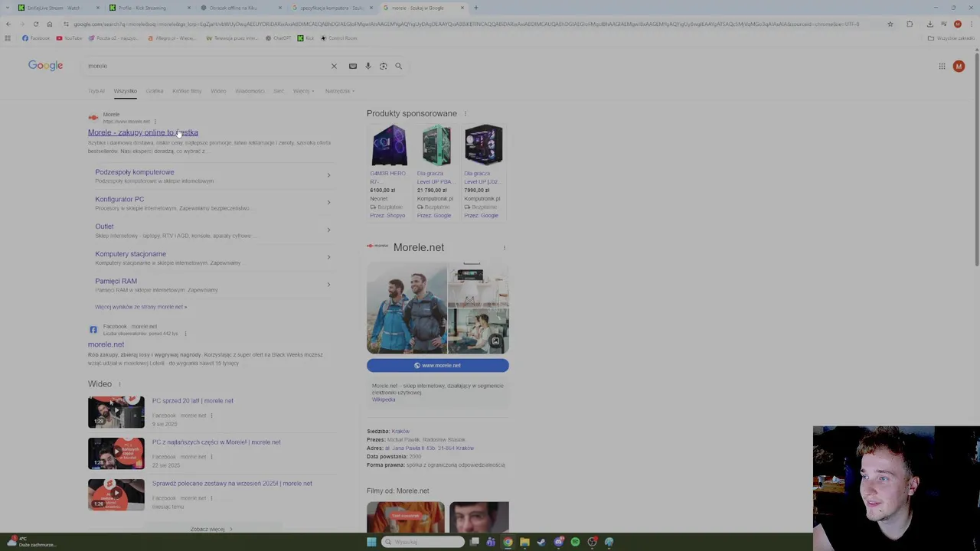Open Spotify from the taskbar
This screenshot has width=980, height=551.
click(x=575, y=542)
